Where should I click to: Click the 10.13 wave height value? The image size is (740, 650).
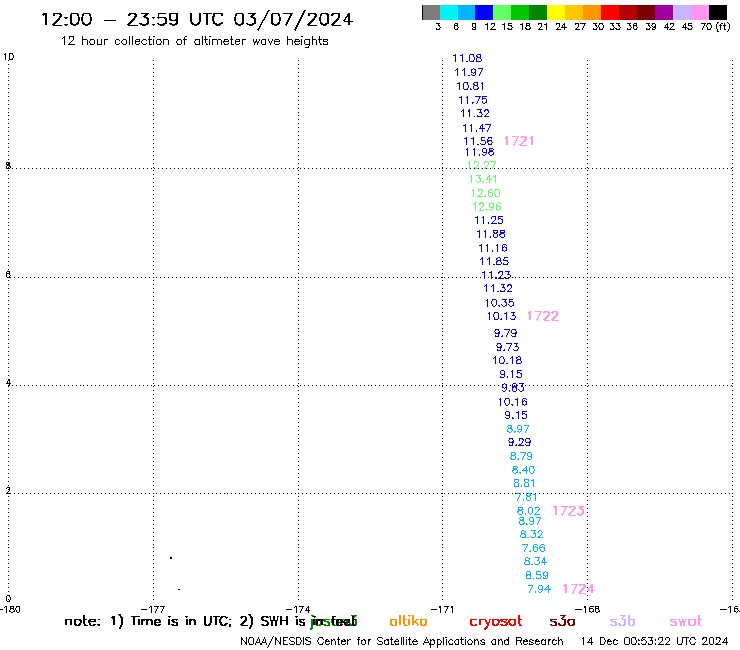point(501,317)
